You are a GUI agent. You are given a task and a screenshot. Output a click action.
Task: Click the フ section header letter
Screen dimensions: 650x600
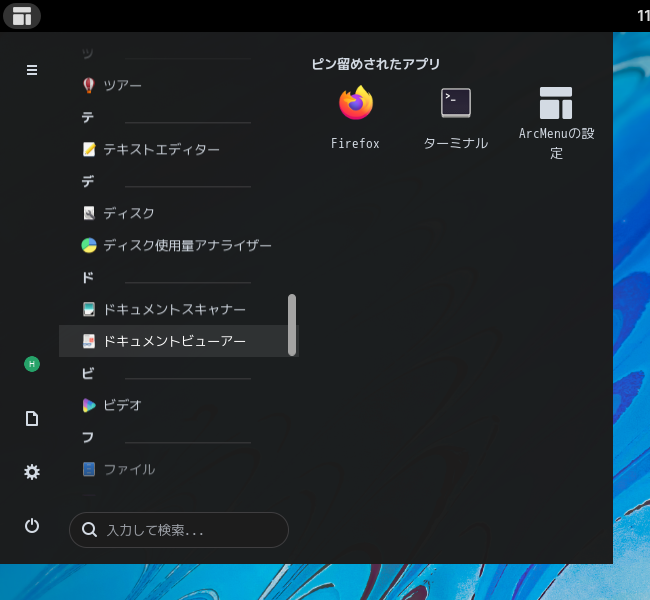[87, 437]
